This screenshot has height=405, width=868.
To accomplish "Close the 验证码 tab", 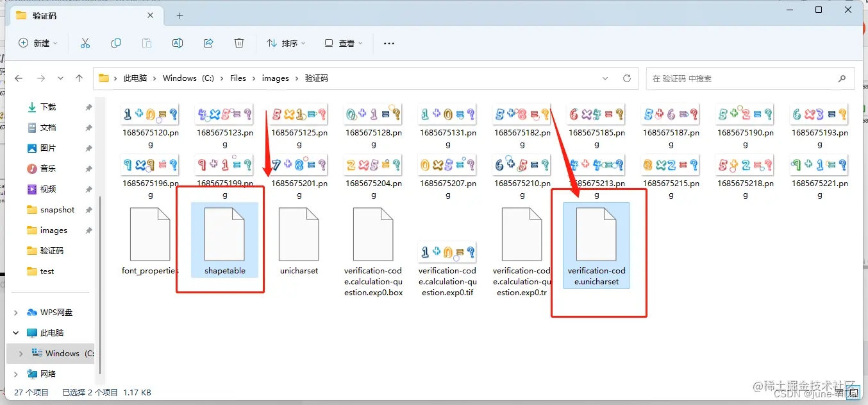I will pos(151,15).
